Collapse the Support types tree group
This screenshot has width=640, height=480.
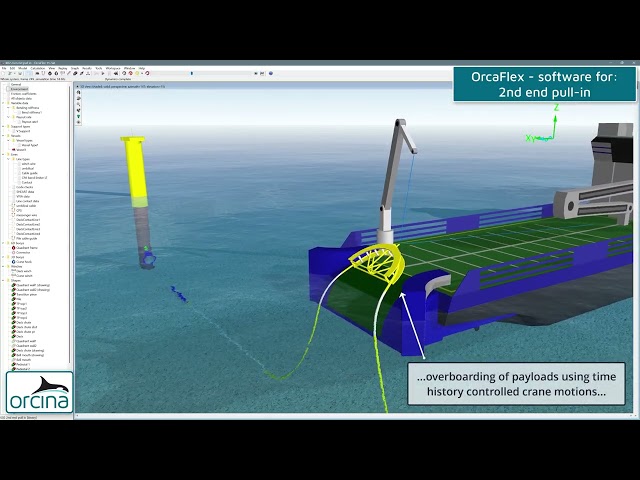coord(3,127)
